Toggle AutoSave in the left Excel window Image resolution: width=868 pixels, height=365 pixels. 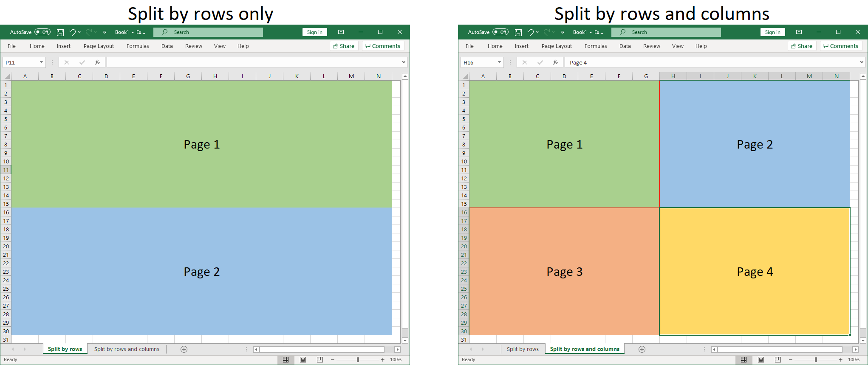pos(42,32)
